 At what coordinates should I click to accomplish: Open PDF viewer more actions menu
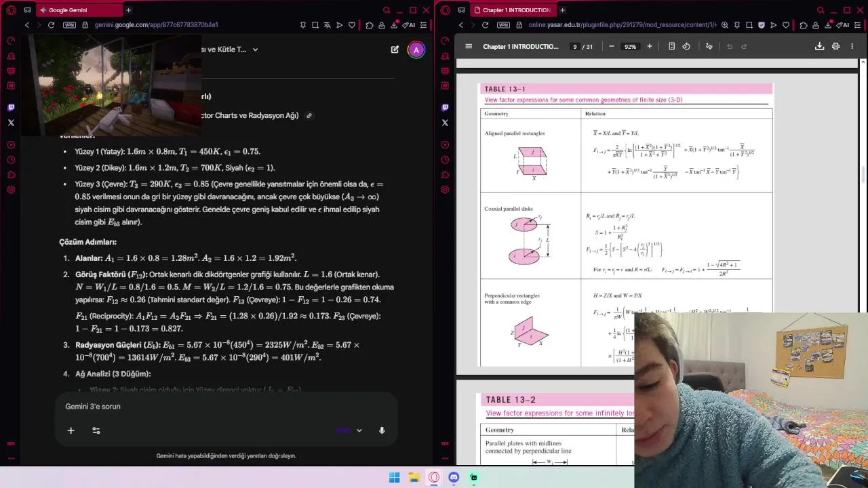pos(852,47)
